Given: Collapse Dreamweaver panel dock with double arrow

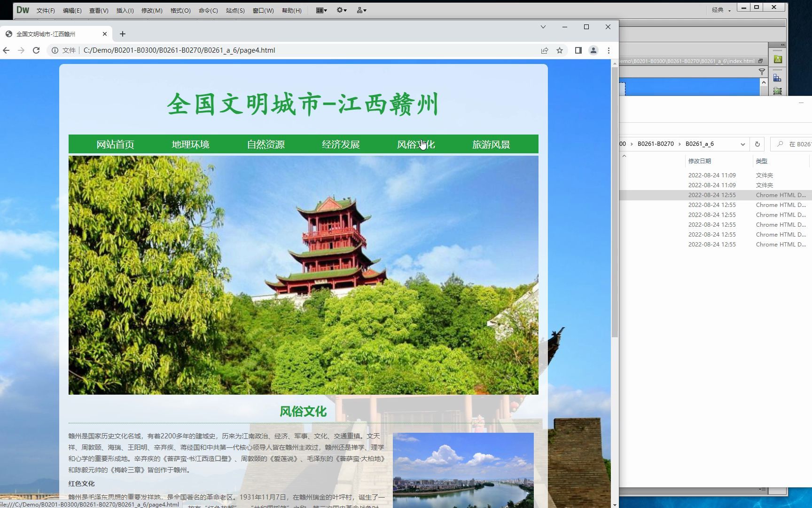Looking at the screenshot, I should (x=782, y=45).
